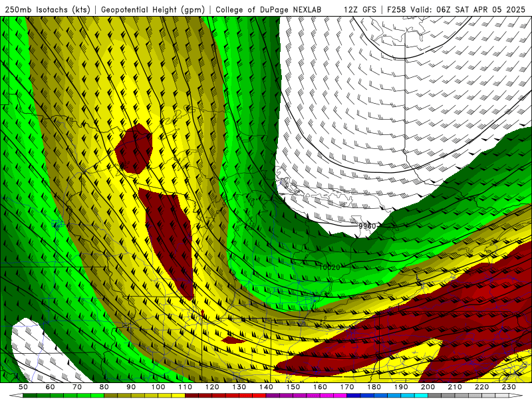
Task: Click the 9960 height contour label
Action: [368, 226]
